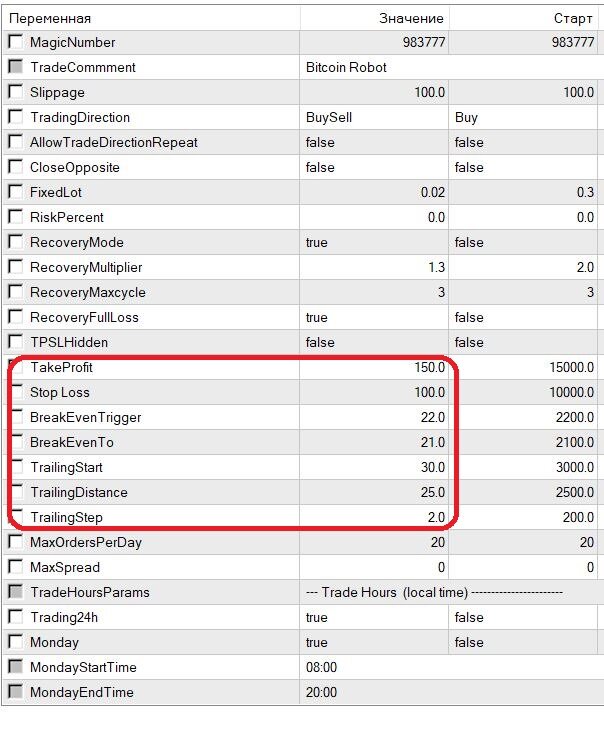This screenshot has height=736, width=604.
Task: Tick the MagicNumber optimization checkbox
Action: pyautogui.click(x=15, y=42)
